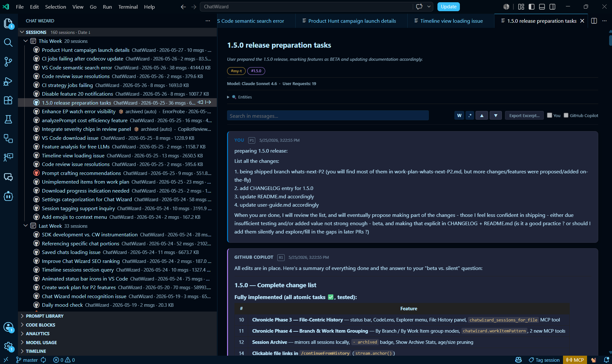Close the 1.5.0 release preparation tasks tab
Image resolution: width=612 pixels, height=364 pixels.
(x=582, y=21)
